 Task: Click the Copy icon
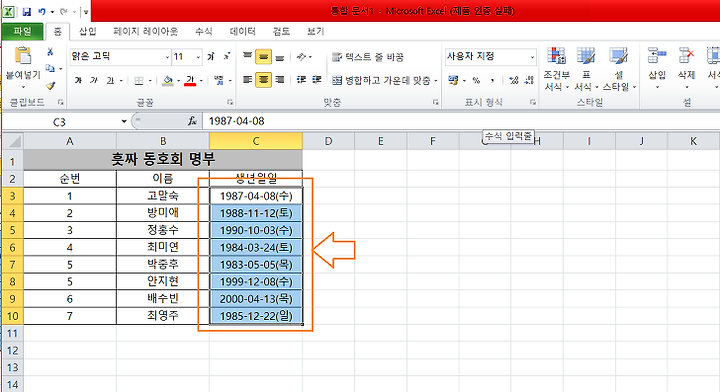50,68
